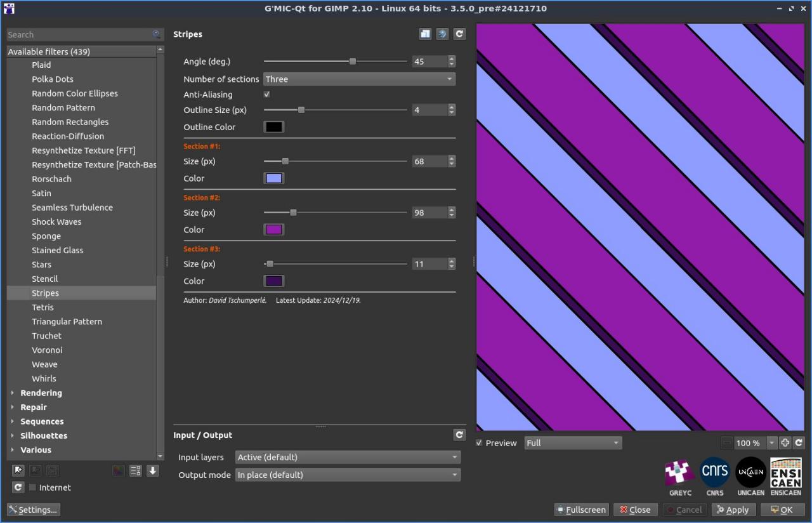Open the preview mode Full dropdown
Screen dimensions: 812x523
click(x=573, y=443)
